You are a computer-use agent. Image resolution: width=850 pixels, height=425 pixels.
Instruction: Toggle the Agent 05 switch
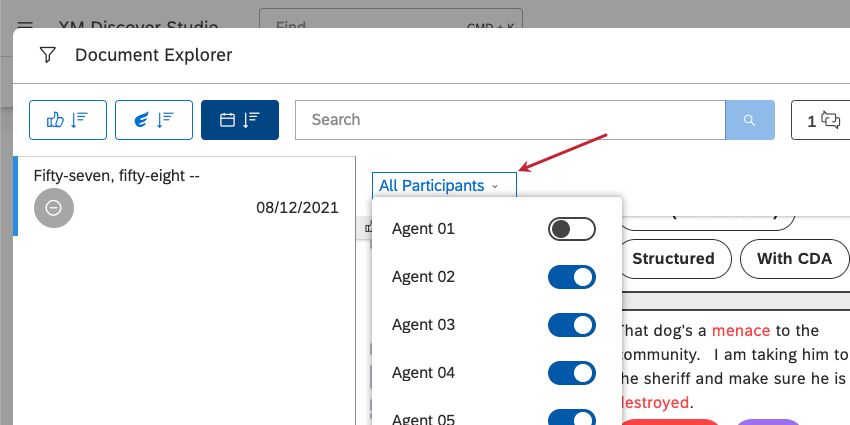tap(571, 417)
